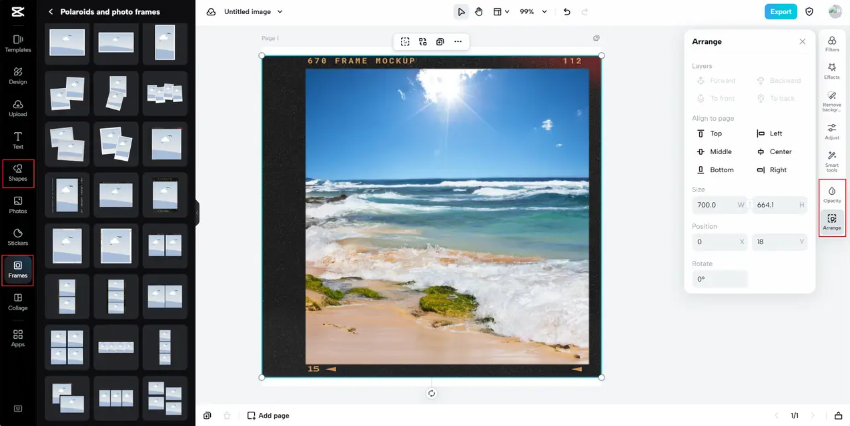Open the user profile avatar

pyautogui.click(x=835, y=11)
